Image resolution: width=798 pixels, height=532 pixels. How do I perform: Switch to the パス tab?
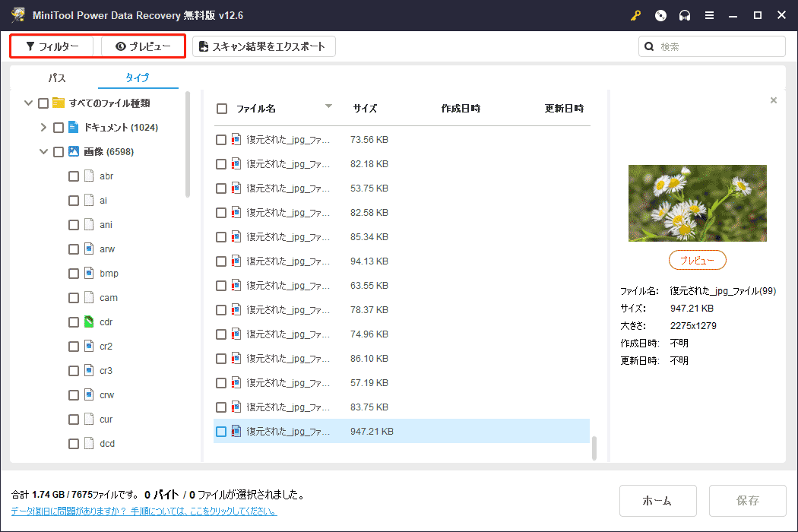coord(56,77)
